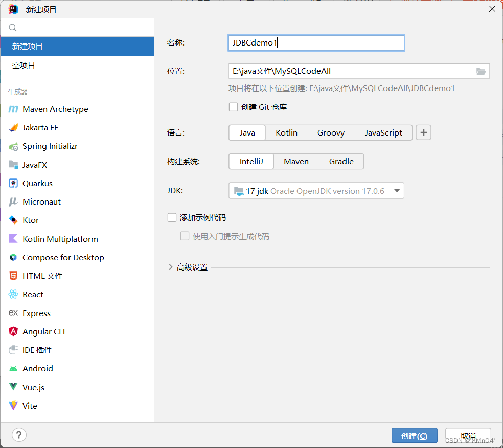503x448 pixels.
Task: Click the 取消 button
Action: [x=468, y=436]
